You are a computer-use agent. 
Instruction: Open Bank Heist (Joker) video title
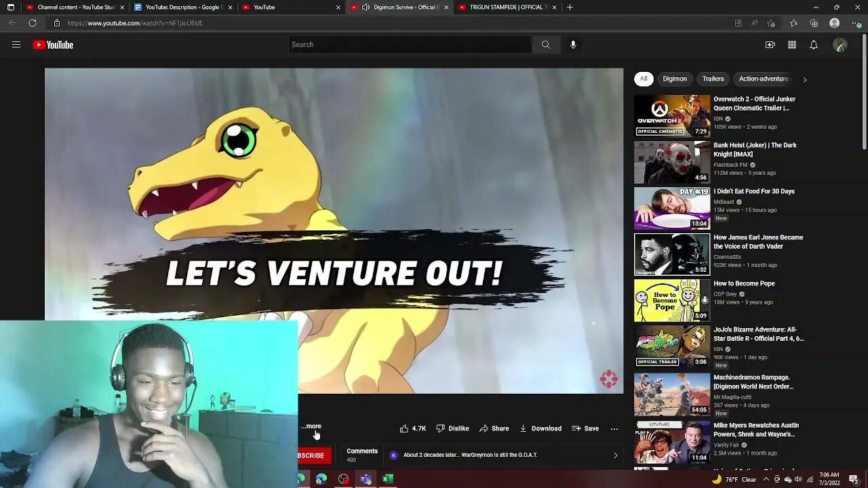755,150
